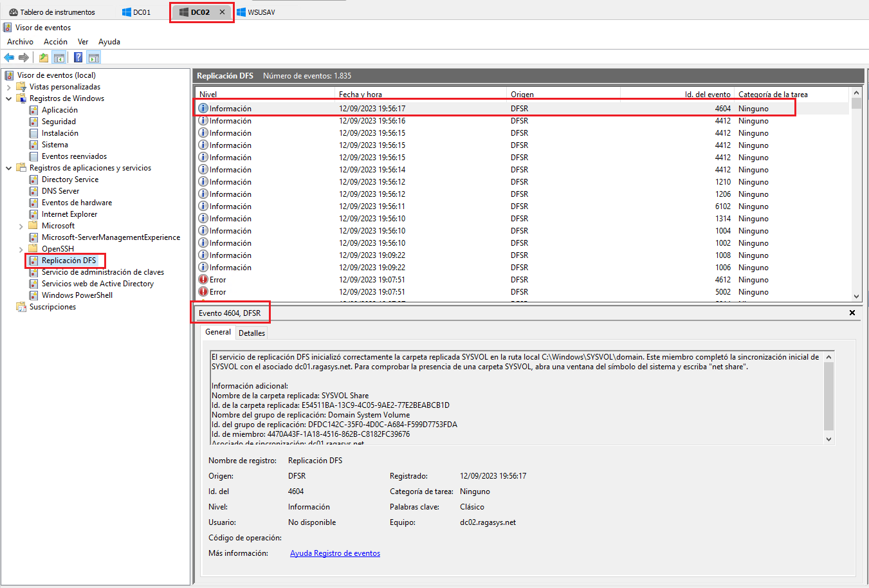Viewport: 869px width, 588px height.
Task: Click the Up one level folder icon
Action: [43, 57]
